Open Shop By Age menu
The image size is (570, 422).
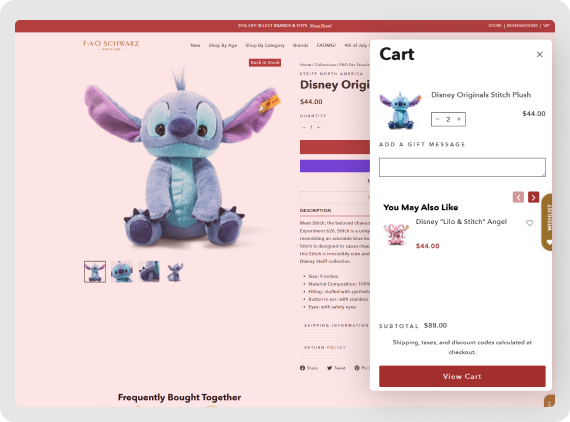click(x=223, y=45)
